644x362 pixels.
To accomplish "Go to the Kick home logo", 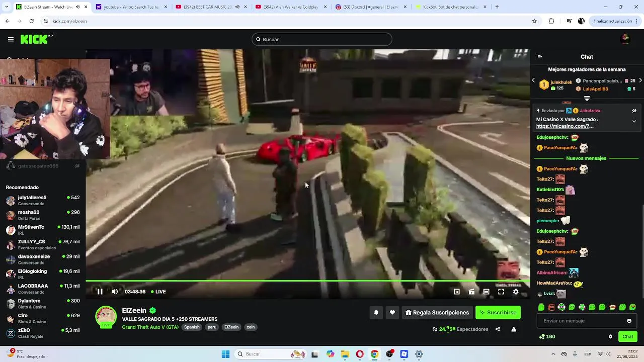I will 36,39.
